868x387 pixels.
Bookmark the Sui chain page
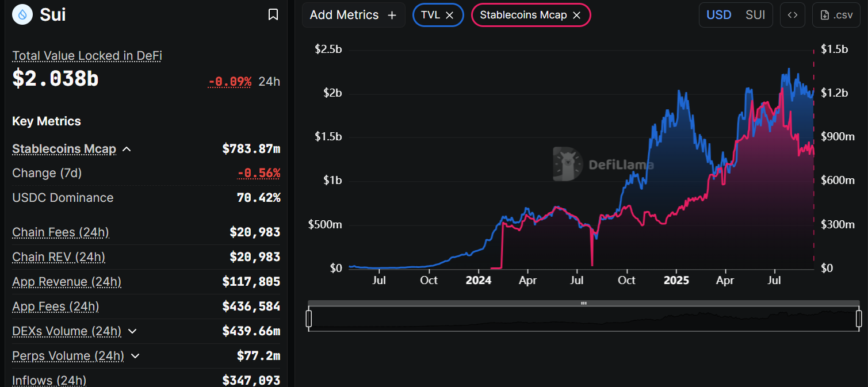click(x=273, y=14)
